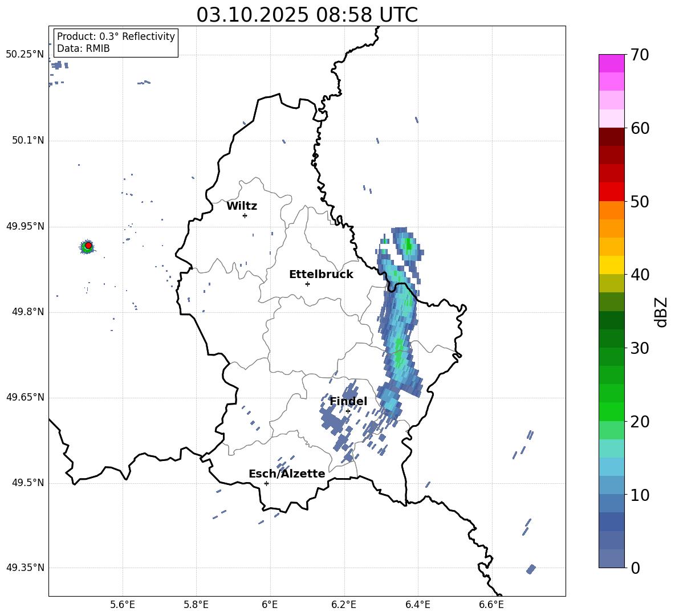Click the title "03.10.2025 08:58 UTC"
The height and width of the screenshot is (616, 675).
[x=307, y=15]
